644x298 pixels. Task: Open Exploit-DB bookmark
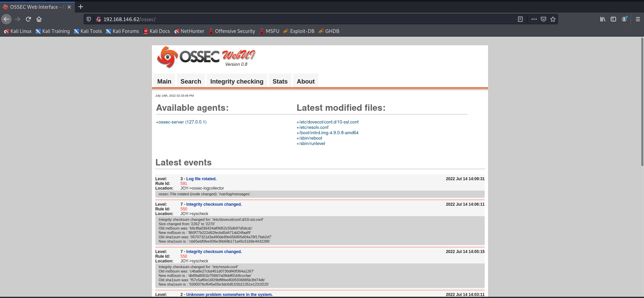click(x=299, y=31)
